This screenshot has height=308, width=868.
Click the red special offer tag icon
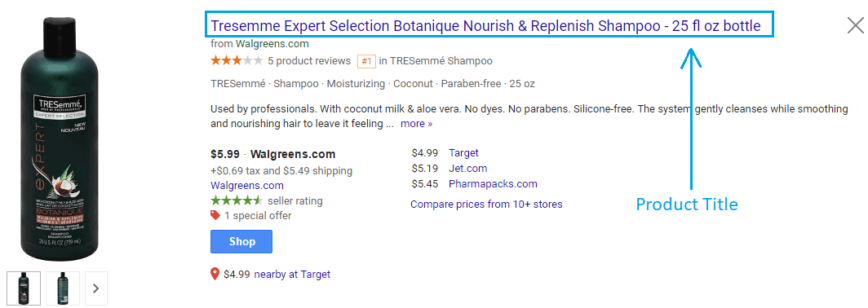pyautogui.click(x=215, y=215)
